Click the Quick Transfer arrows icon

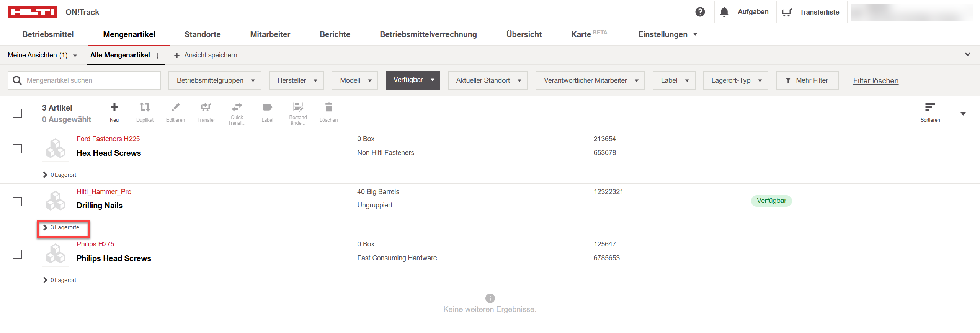click(237, 106)
